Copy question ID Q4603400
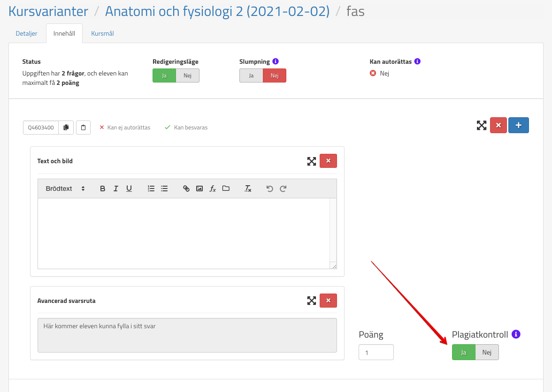 (x=66, y=127)
